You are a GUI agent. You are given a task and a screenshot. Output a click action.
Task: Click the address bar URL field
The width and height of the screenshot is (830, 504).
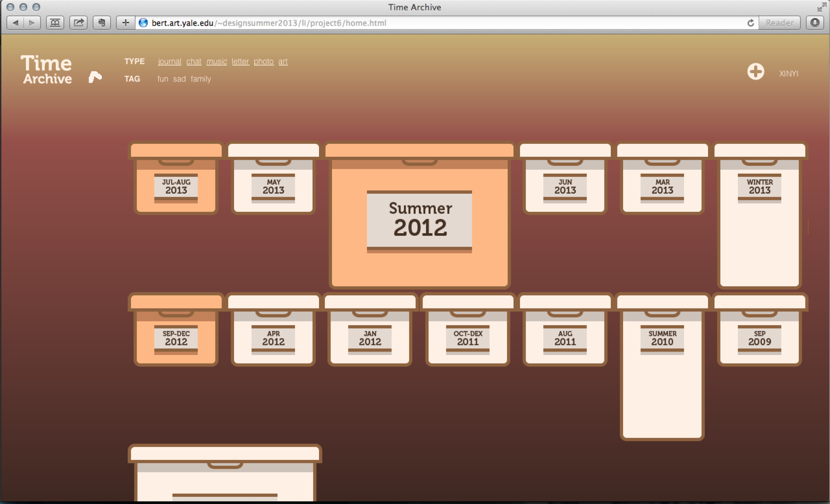[446, 23]
